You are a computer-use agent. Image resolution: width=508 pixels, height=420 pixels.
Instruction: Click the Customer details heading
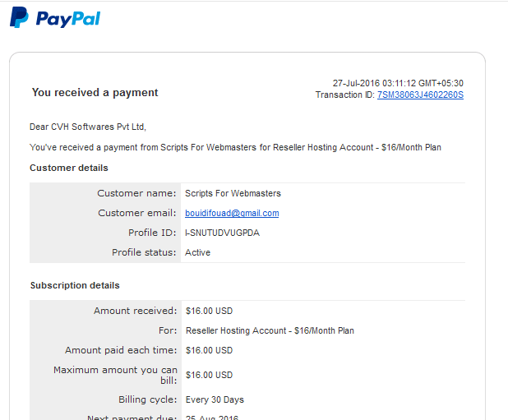(69, 168)
